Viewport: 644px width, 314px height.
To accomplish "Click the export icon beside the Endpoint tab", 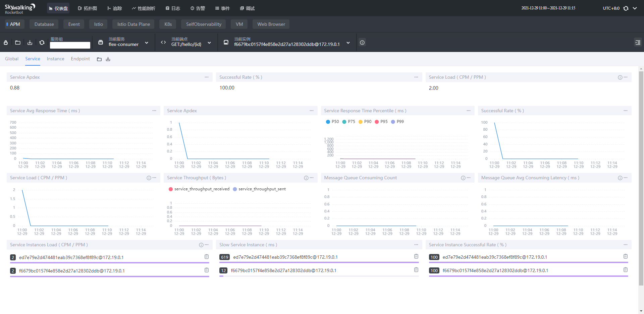I will point(108,59).
